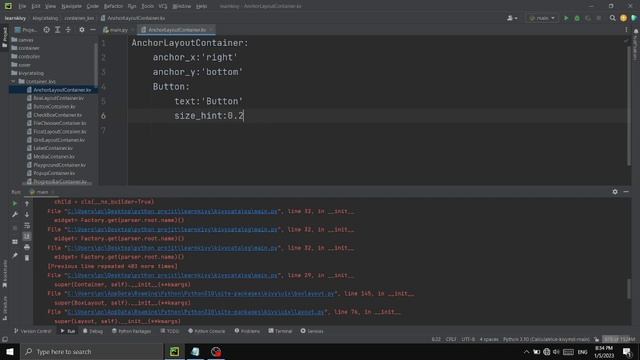Open Run panel settings gear

[x=615, y=191]
